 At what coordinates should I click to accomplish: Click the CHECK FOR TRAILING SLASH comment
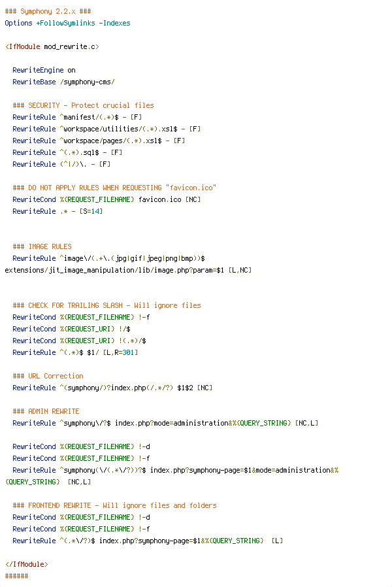(x=106, y=305)
